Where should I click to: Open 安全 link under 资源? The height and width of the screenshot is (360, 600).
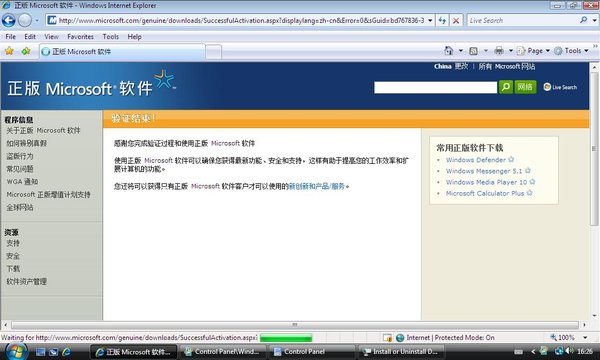point(13,256)
